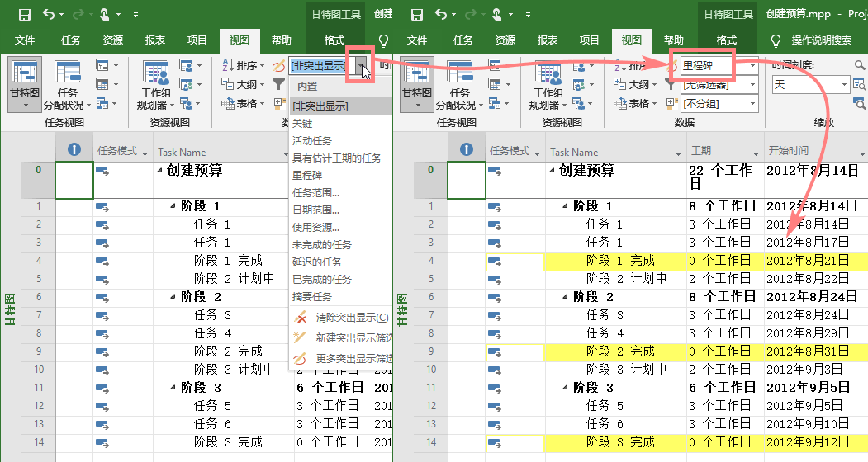Click the Save icon in the left window
Image resolution: width=868 pixels, height=462 pixels.
(x=24, y=14)
